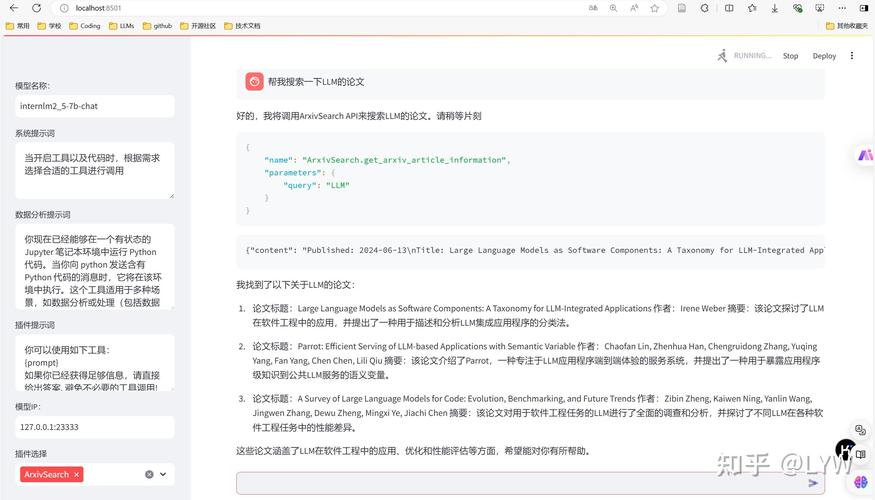Clear all selected plugins with the X icon
The image size is (875, 500).
click(149, 474)
